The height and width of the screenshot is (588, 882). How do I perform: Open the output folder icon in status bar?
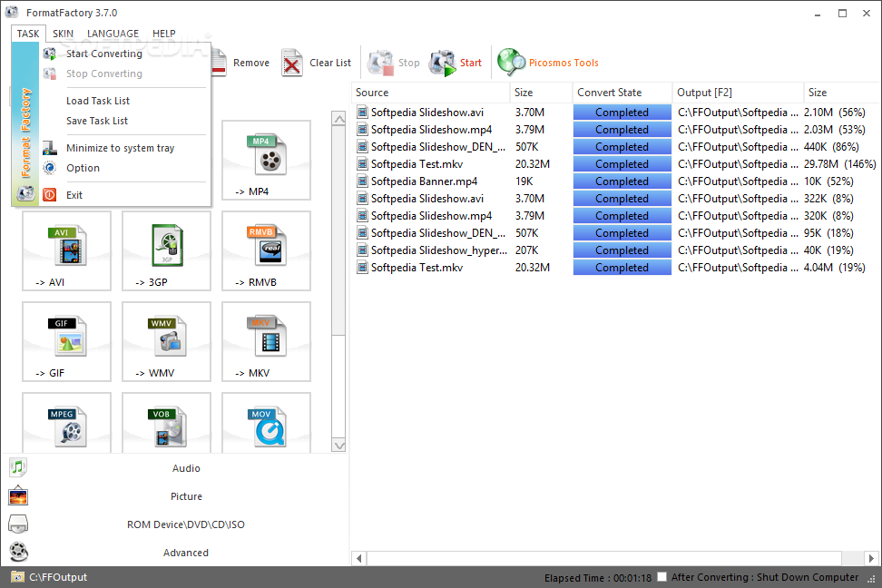tap(17, 577)
